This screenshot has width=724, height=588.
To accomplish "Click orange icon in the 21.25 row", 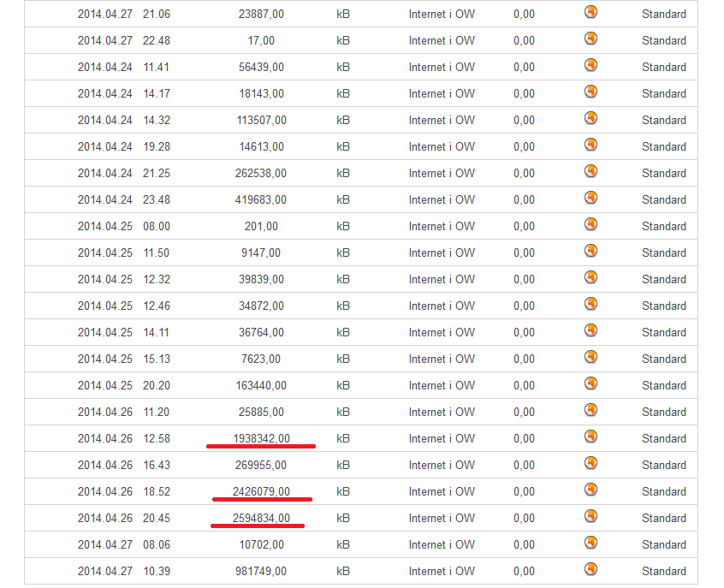I will 590,171.
